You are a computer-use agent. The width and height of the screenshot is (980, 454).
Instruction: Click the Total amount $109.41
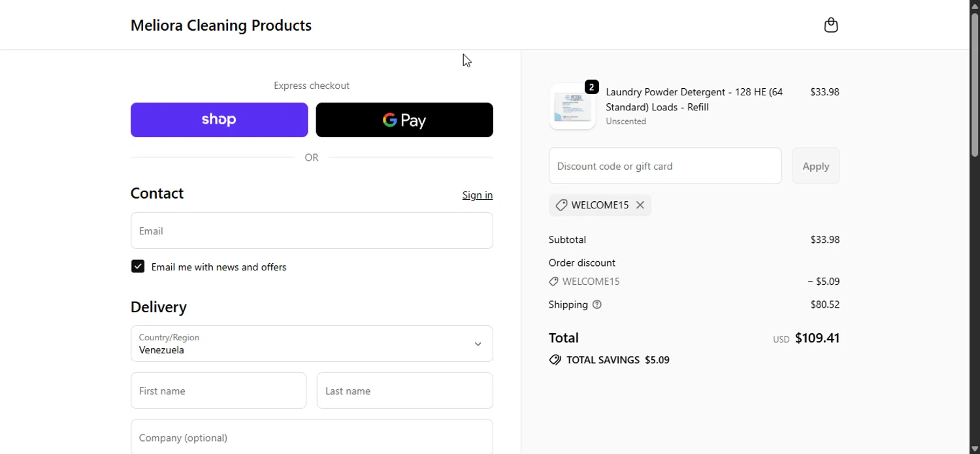(817, 338)
